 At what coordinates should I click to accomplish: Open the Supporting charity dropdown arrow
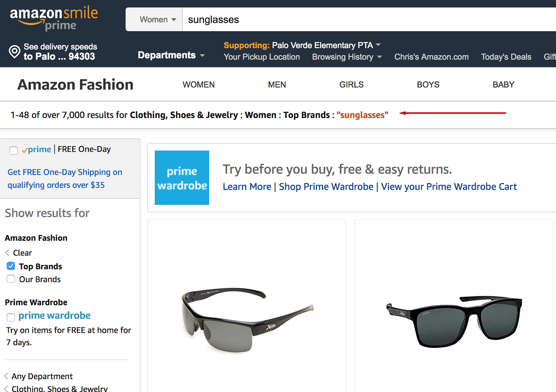click(378, 45)
